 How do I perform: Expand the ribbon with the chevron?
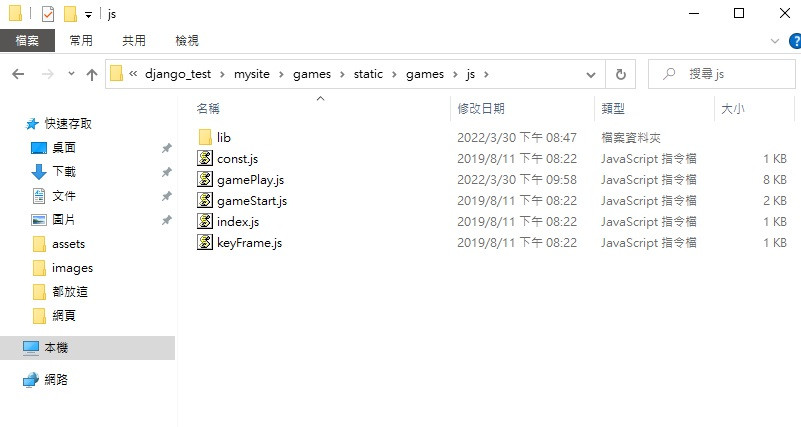coord(775,41)
